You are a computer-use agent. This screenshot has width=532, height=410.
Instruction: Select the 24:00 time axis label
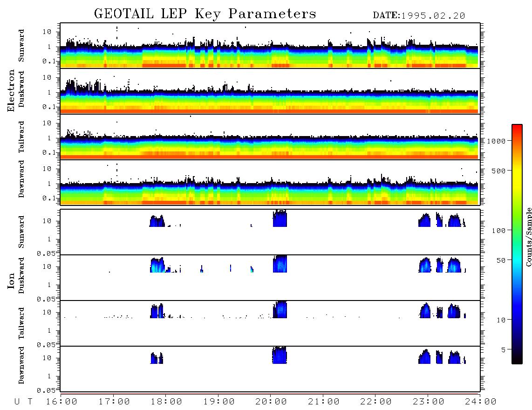[x=481, y=402]
